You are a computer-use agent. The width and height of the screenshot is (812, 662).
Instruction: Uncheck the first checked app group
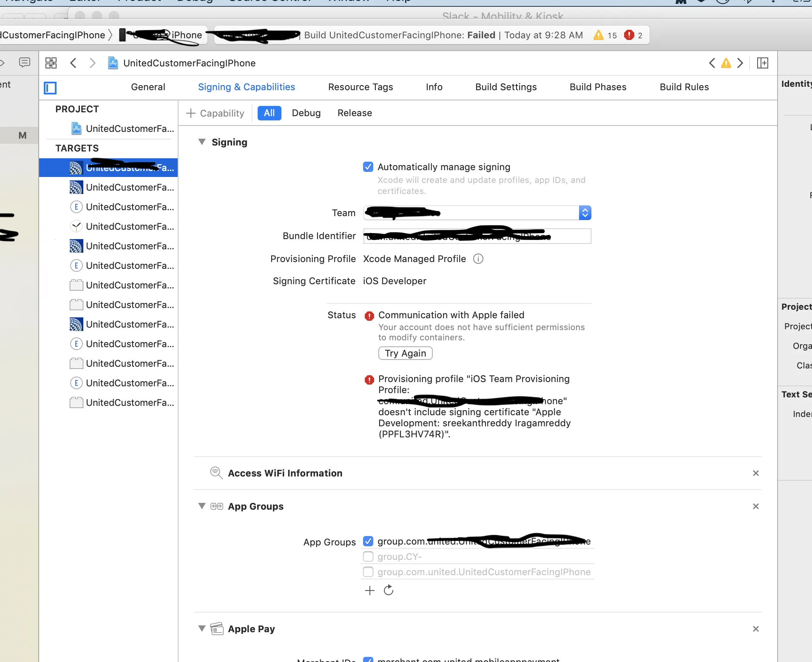click(x=368, y=541)
